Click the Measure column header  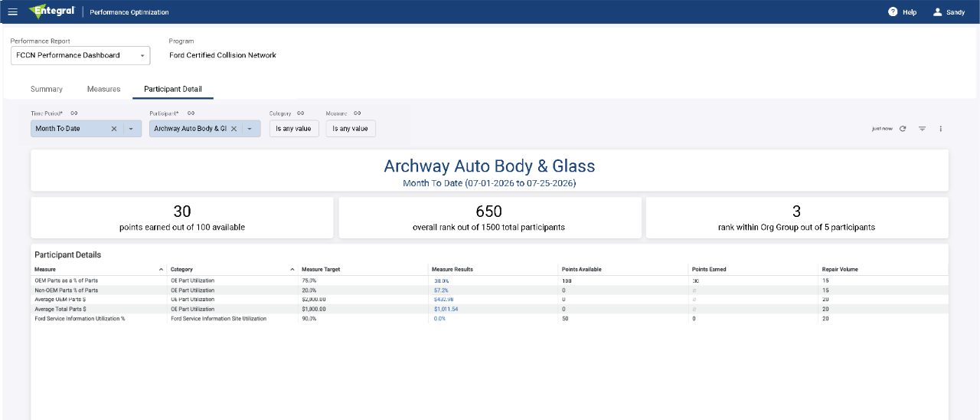tap(45, 270)
